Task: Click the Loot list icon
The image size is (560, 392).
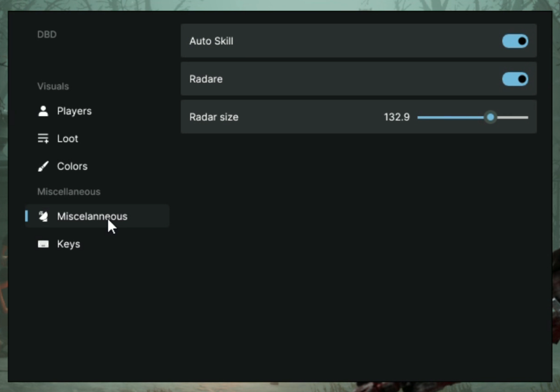Action: 43,139
